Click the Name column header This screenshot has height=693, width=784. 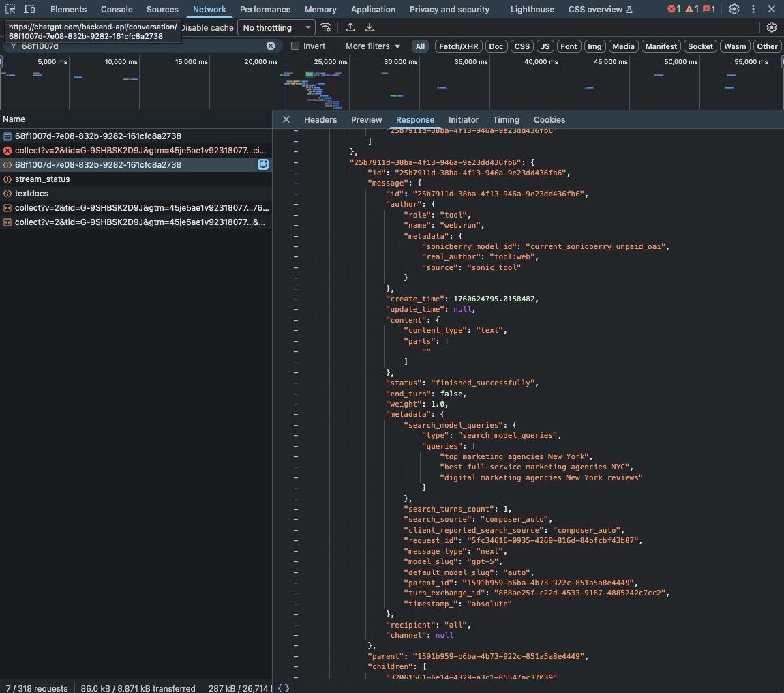(136, 119)
